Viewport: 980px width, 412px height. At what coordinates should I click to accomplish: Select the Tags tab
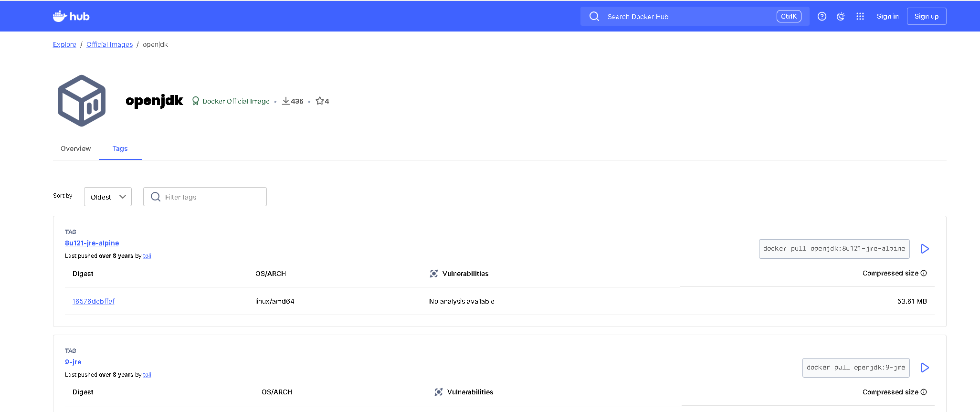(x=120, y=148)
